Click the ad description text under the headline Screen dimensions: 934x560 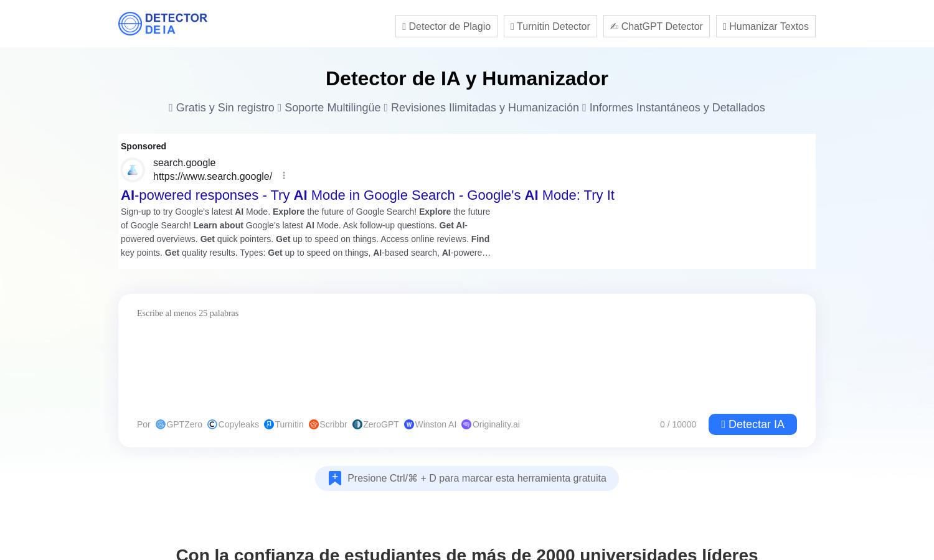[306, 232]
